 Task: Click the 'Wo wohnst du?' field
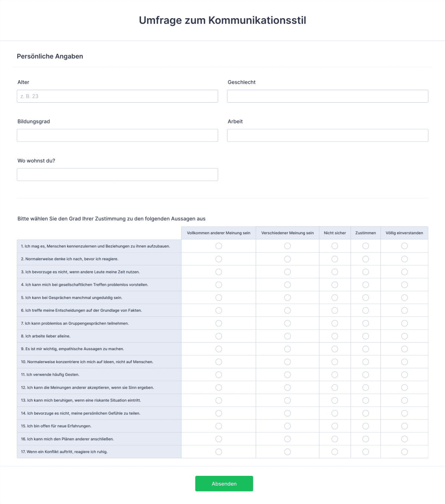(x=117, y=174)
